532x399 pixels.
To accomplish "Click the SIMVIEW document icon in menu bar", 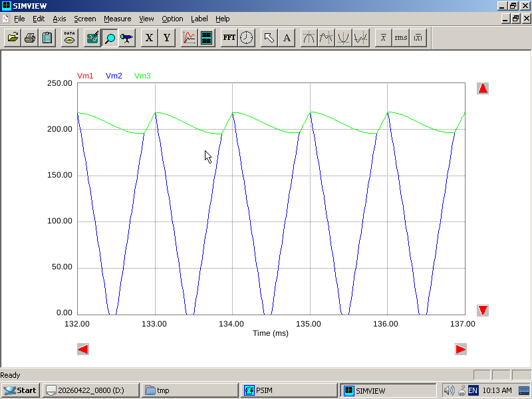I will pyautogui.click(x=5, y=19).
